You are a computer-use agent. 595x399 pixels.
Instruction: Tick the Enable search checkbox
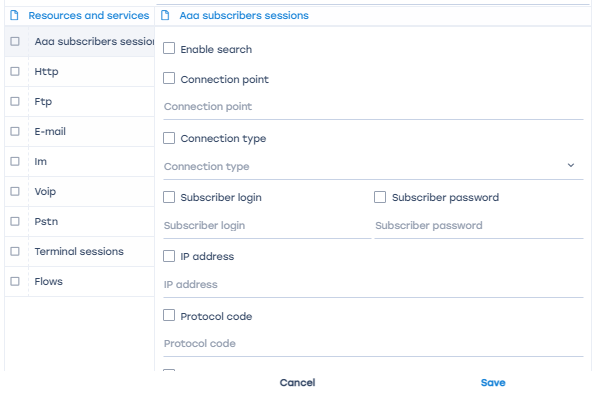click(x=169, y=49)
